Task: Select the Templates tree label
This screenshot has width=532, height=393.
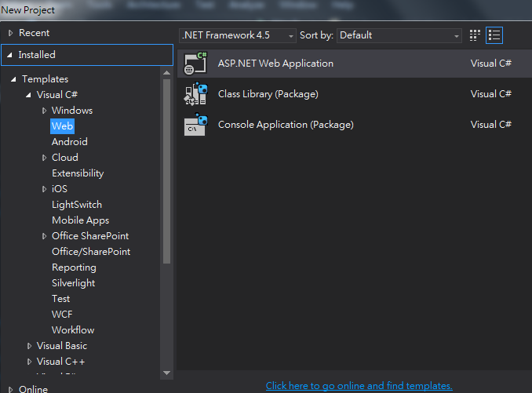Action: point(46,79)
